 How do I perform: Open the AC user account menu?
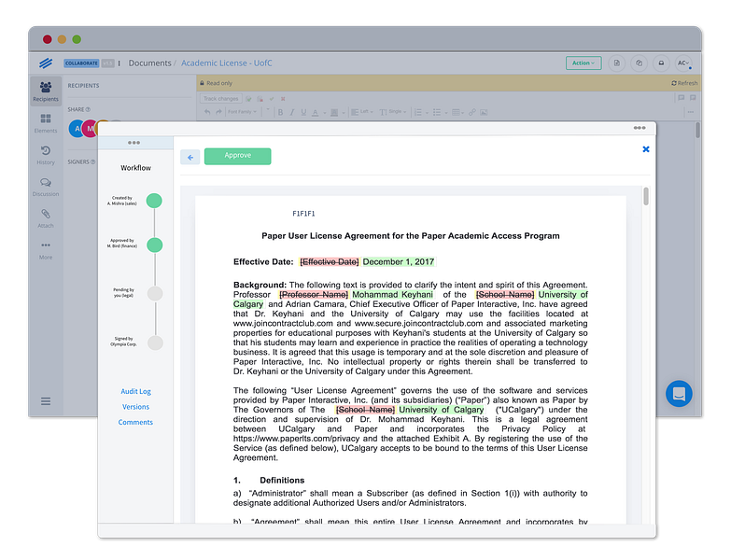pos(683,63)
